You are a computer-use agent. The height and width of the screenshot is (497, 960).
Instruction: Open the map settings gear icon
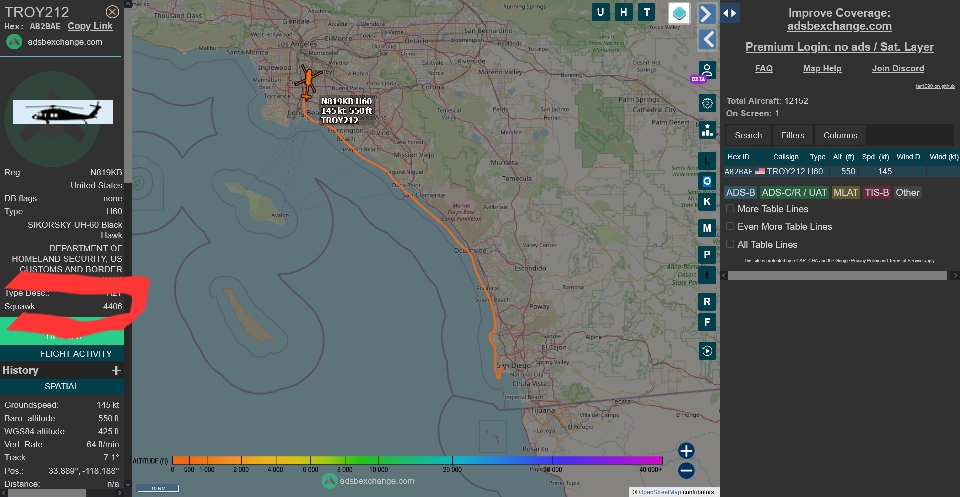707,103
